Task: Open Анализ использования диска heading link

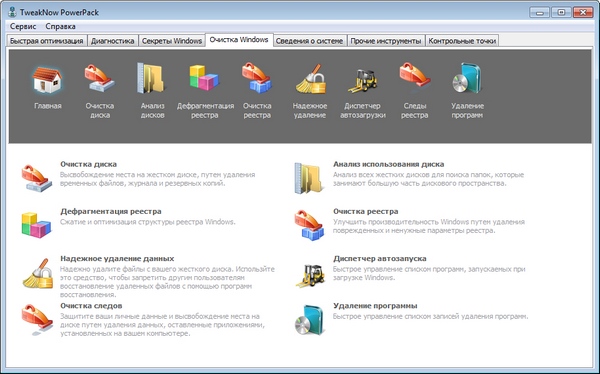Action: coord(388,164)
